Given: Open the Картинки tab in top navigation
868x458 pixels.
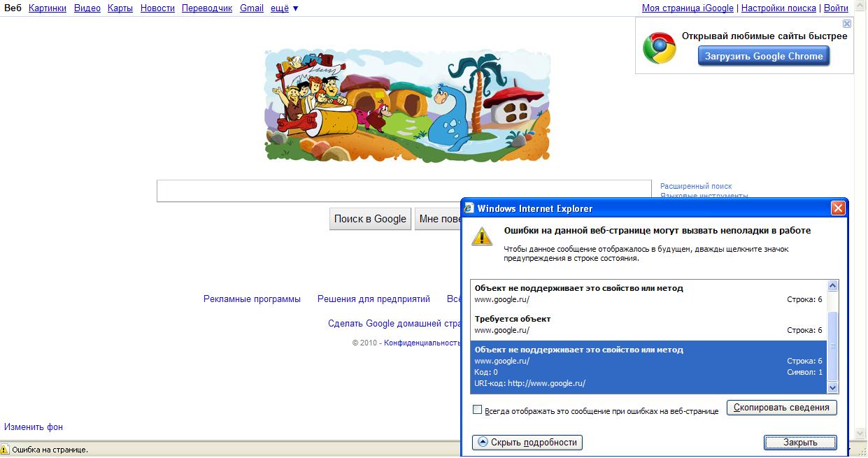Looking at the screenshot, I should (48, 8).
